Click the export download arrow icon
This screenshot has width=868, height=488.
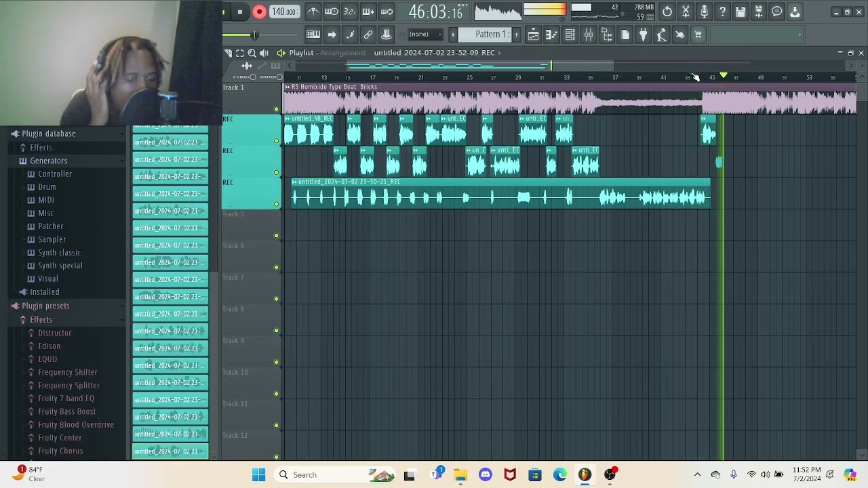795,12
